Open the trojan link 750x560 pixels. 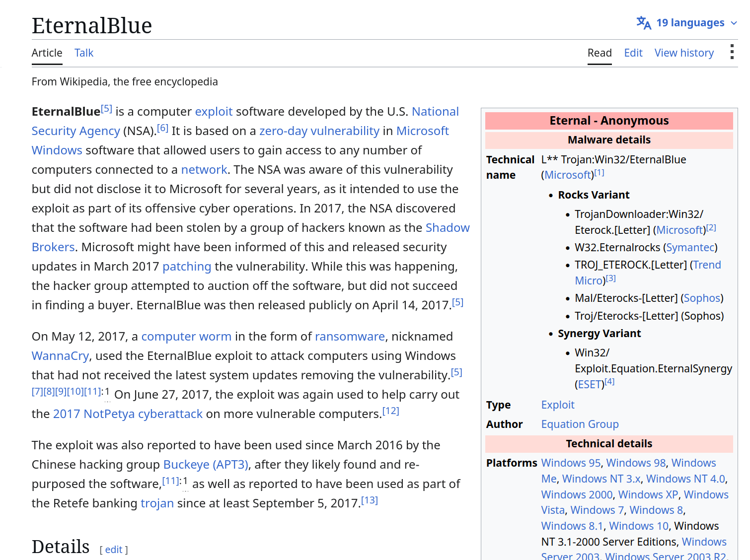coord(157,503)
